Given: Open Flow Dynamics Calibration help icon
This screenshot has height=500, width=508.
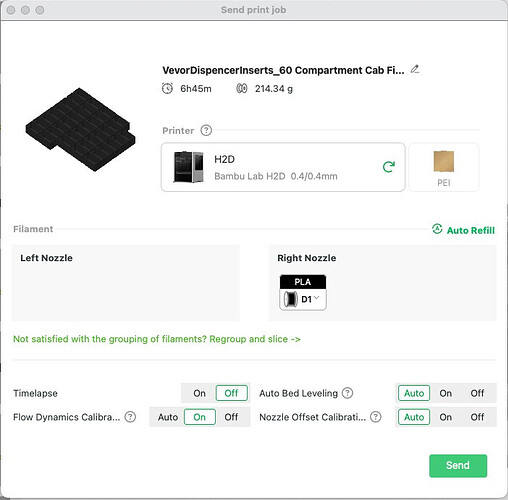Looking at the screenshot, I should coord(130,417).
